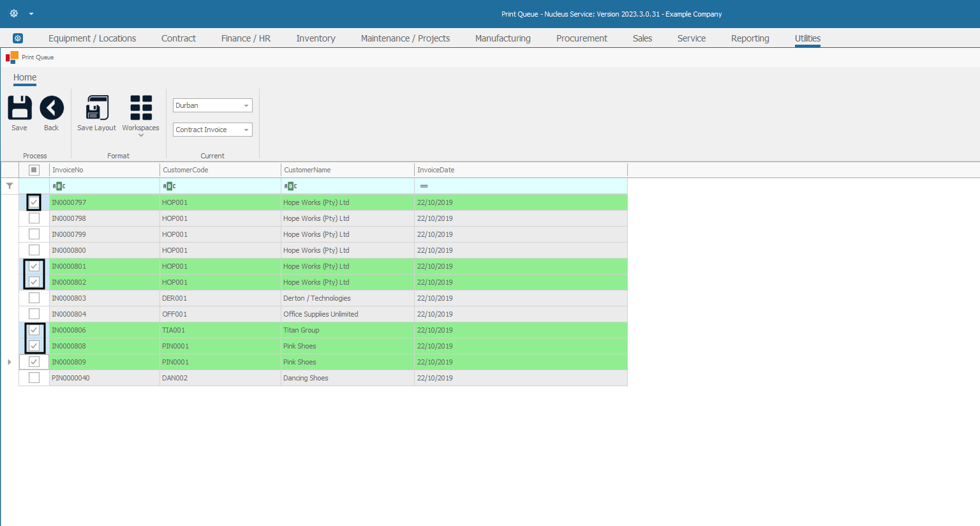Screen dimensions: 980x526
Task: Check the checkbox for invoice IN0000800
Action: pyautogui.click(x=34, y=250)
